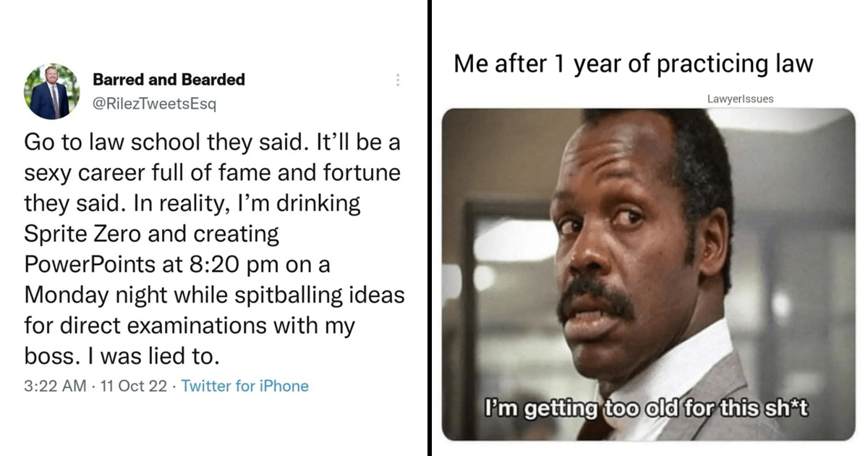Click the "too old for this" caption
The width and height of the screenshot is (868, 456).
coord(647,410)
